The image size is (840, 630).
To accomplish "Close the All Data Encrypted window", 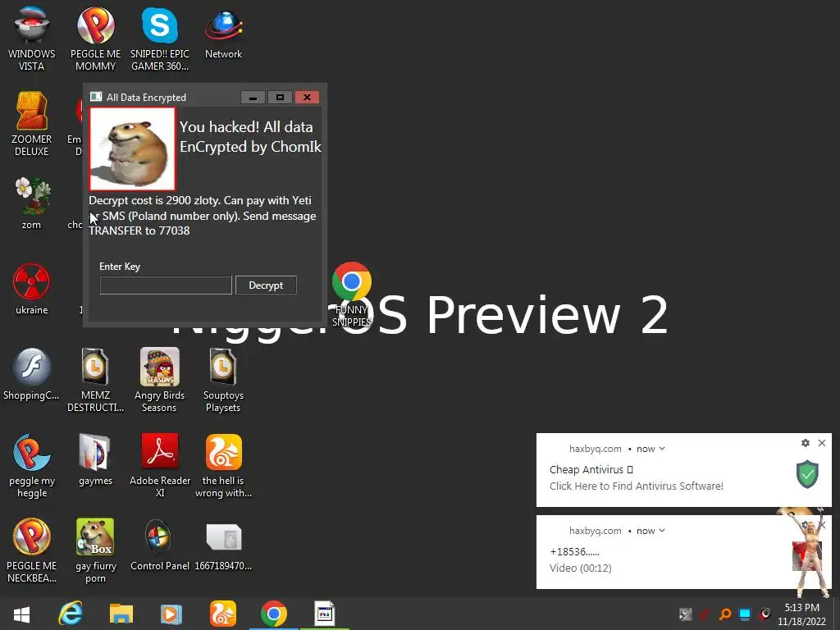I will click(x=307, y=97).
